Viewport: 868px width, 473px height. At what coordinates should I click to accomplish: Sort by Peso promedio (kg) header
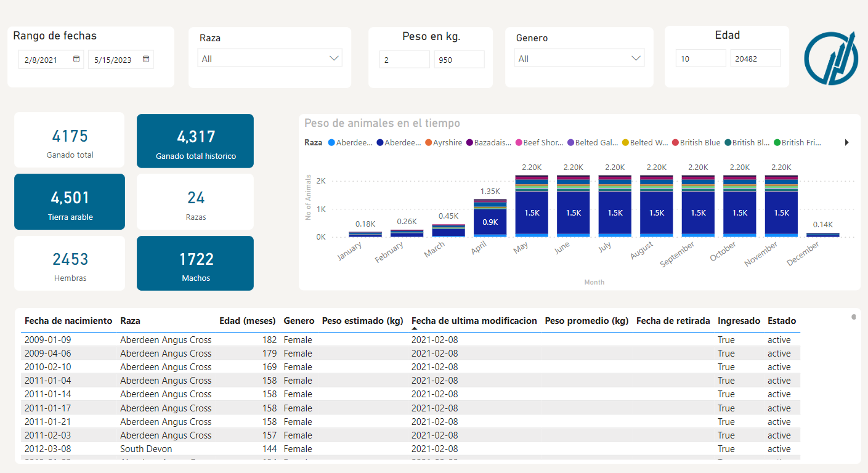coord(586,320)
